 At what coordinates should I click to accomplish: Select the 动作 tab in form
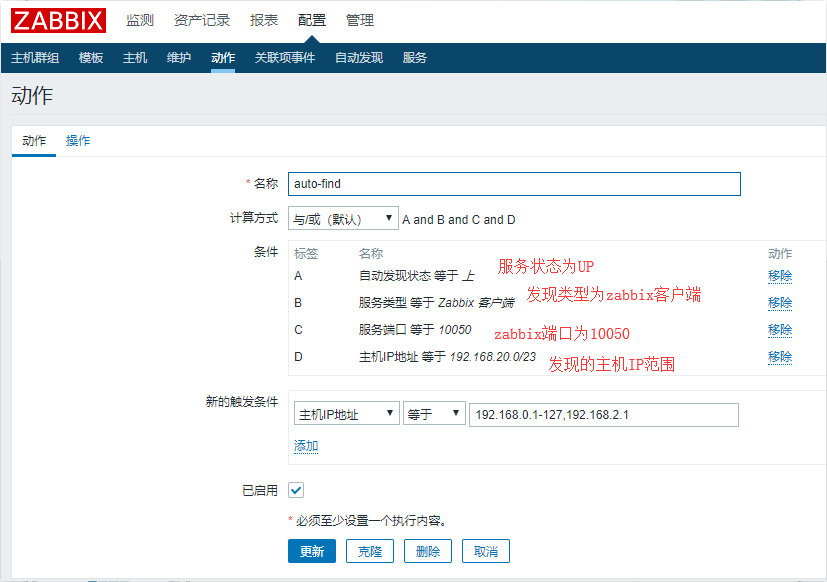point(34,141)
